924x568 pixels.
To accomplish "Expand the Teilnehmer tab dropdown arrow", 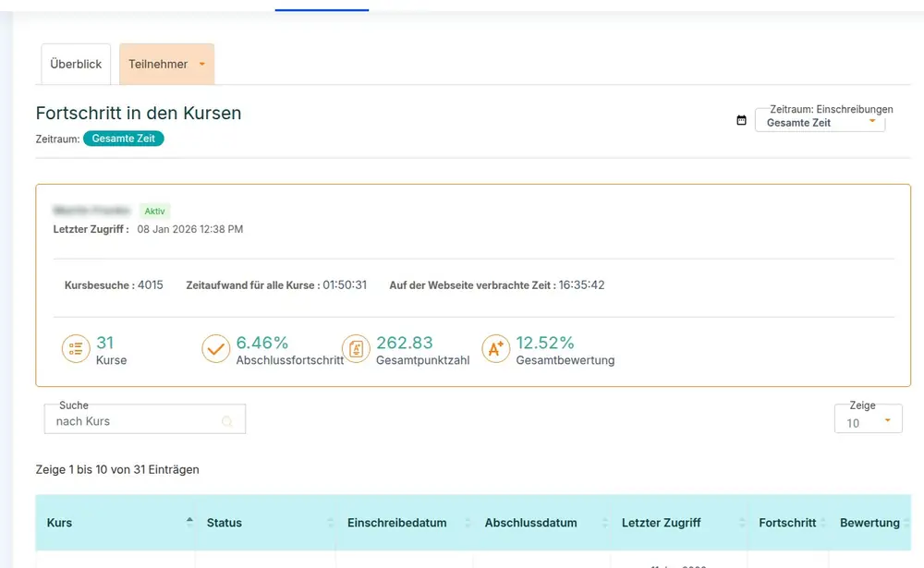I will (x=202, y=65).
